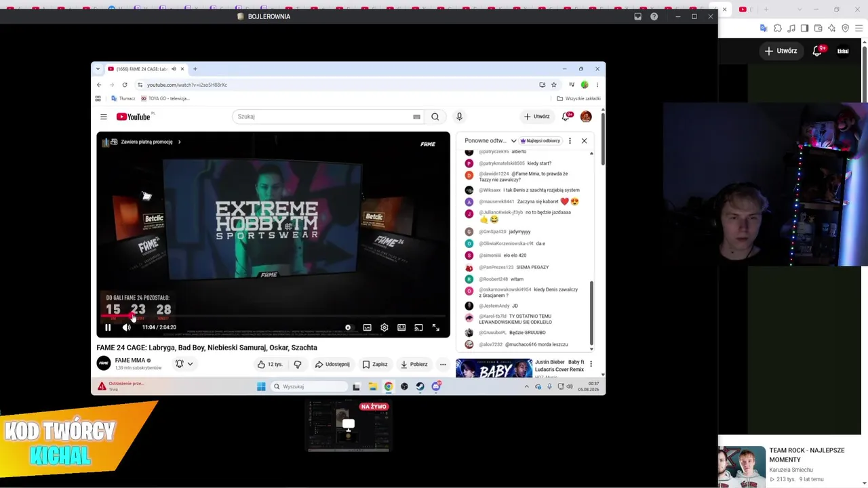Expand the subscription notification bell dropdown
This screenshot has width=868, height=488.
[x=184, y=364]
